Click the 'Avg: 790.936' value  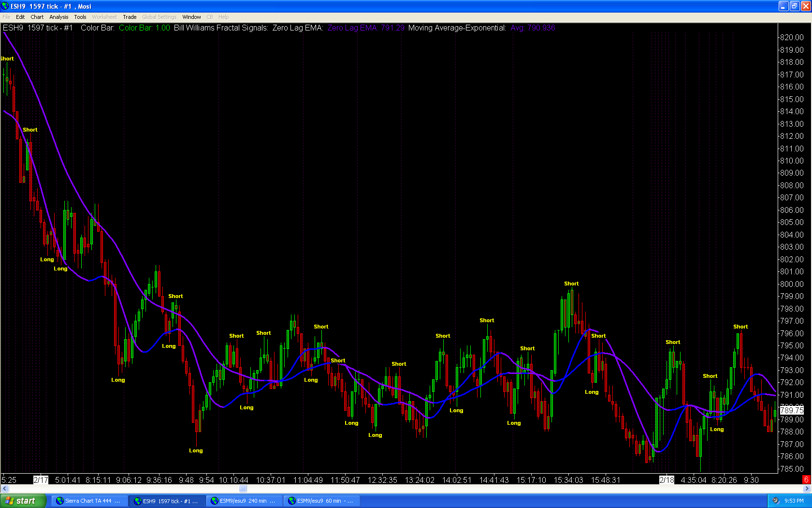(x=533, y=28)
